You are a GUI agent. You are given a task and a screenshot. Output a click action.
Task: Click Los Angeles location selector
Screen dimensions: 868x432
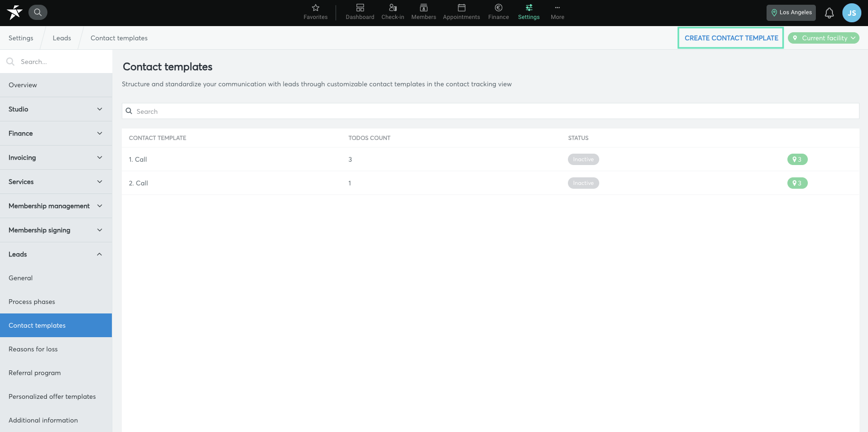pos(791,13)
